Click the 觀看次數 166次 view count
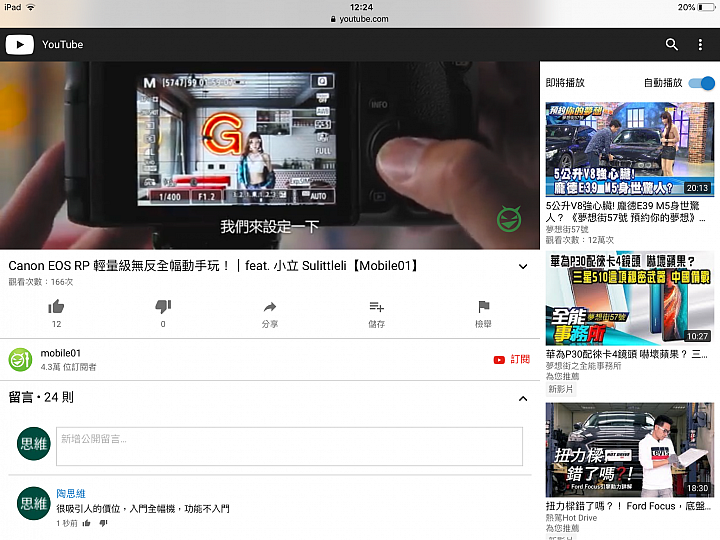Image resolution: width=720 pixels, height=540 pixels. [41, 282]
